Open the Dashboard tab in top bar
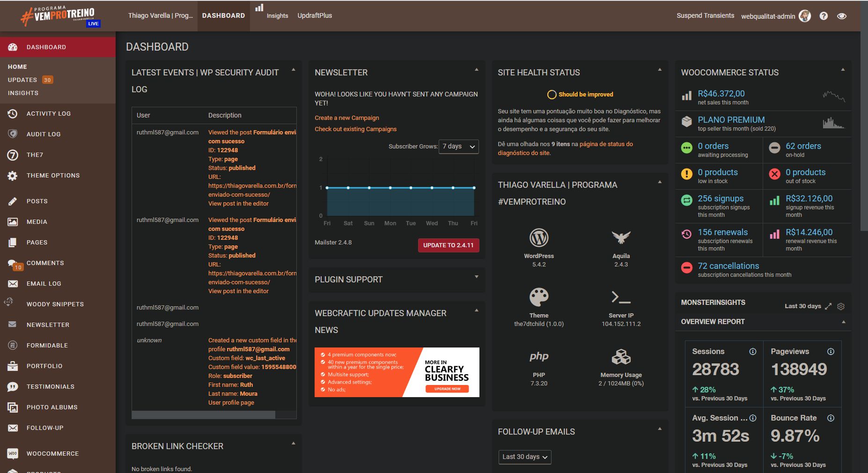The width and height of the screenshot is (868, 473). pos(224,16)
